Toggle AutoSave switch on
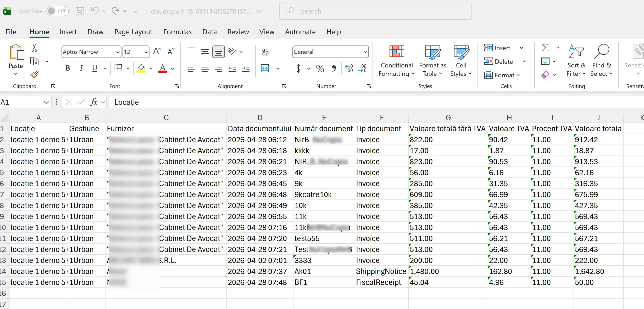Screen dimensions: 644x309 click(58, 11)
